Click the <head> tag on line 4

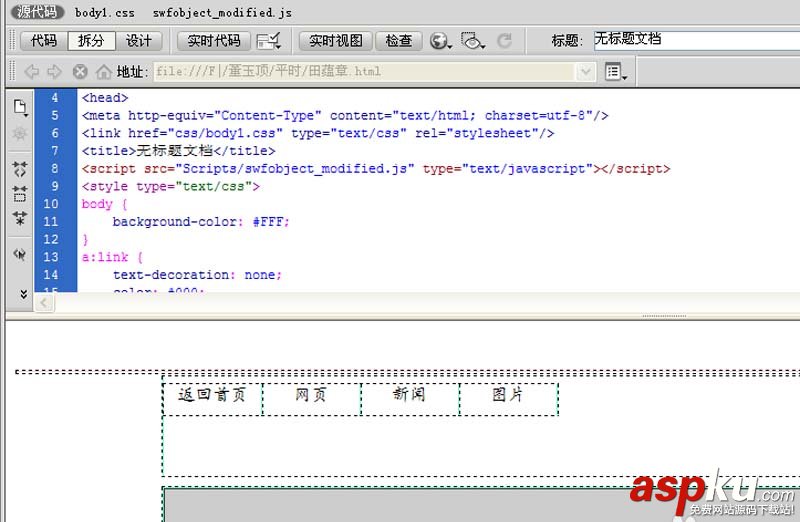(x=105, y=97)
